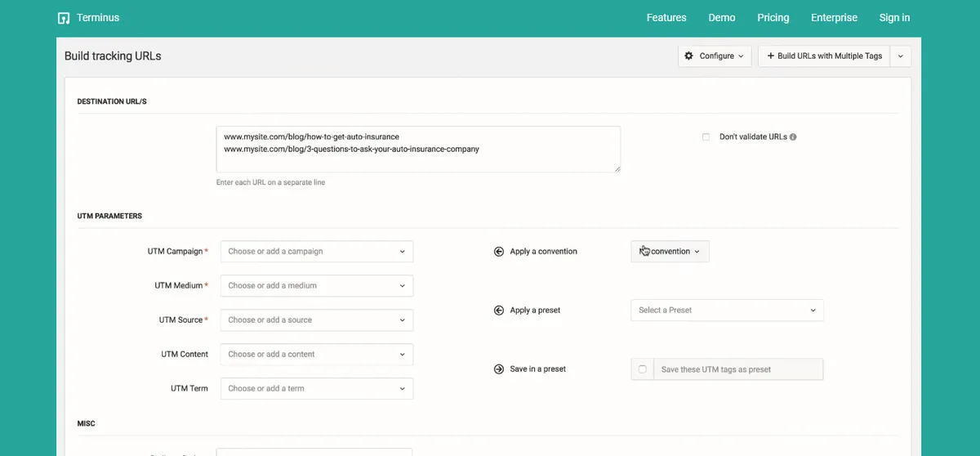
Task: Check Save these UTM tags as preset
Action: pyautogui.click(x=643, y=369)
